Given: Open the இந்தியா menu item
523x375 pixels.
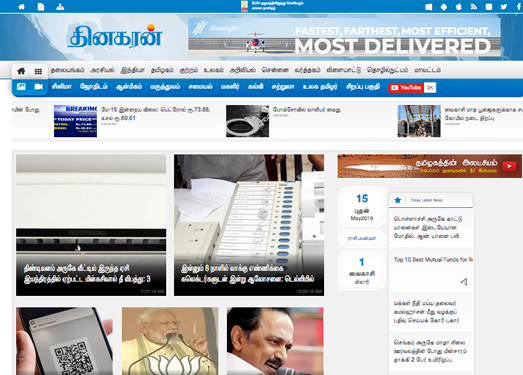Looking at the screenshot, I should (132, 70).
